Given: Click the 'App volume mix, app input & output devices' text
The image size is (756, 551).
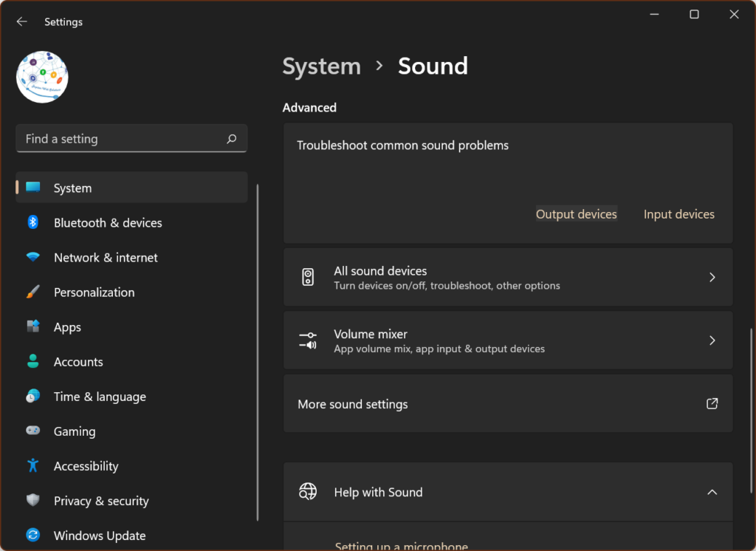Looking at the screenshot, I should pyautogui.click(x=439, y=349).
